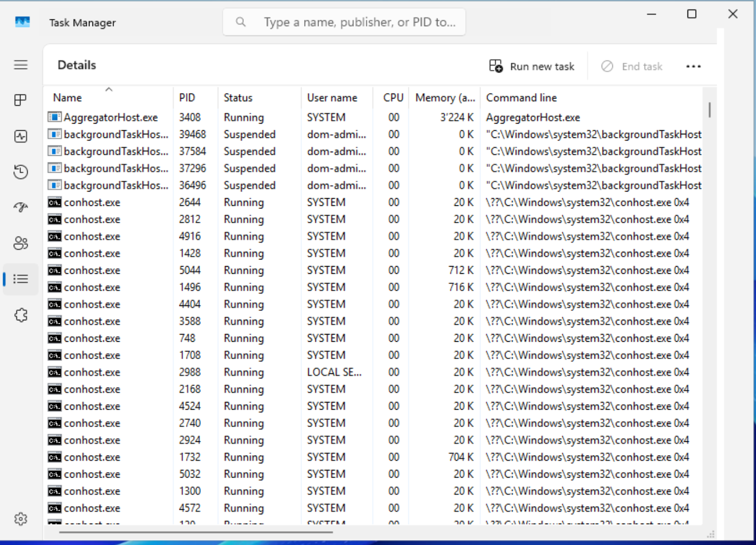The height and width of the screenshot is (545, 756).
Task: Click the Details page heading
Action: coord(77,65)
